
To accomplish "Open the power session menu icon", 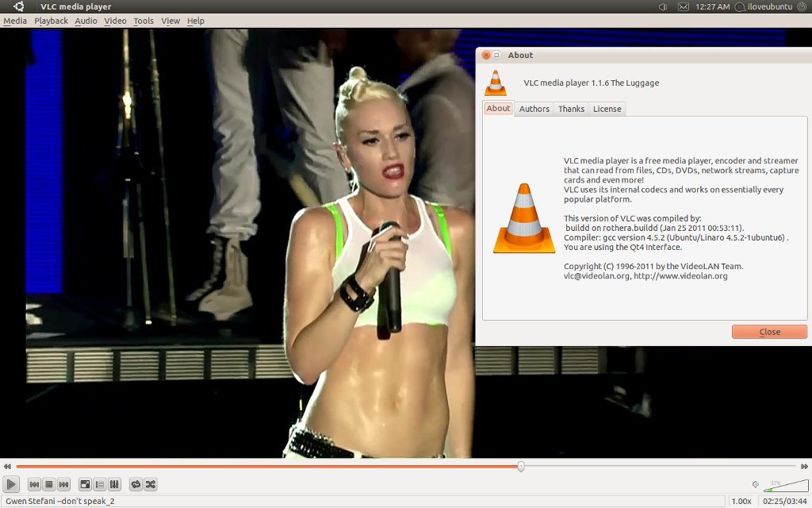I will tap(802, 6).
